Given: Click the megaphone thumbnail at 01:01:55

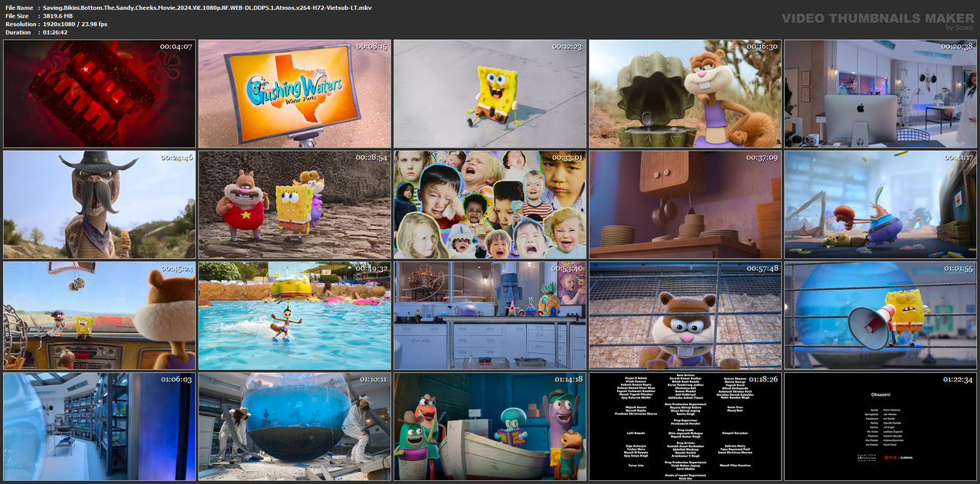Looking at the screenshot, I should pos(880,316).
